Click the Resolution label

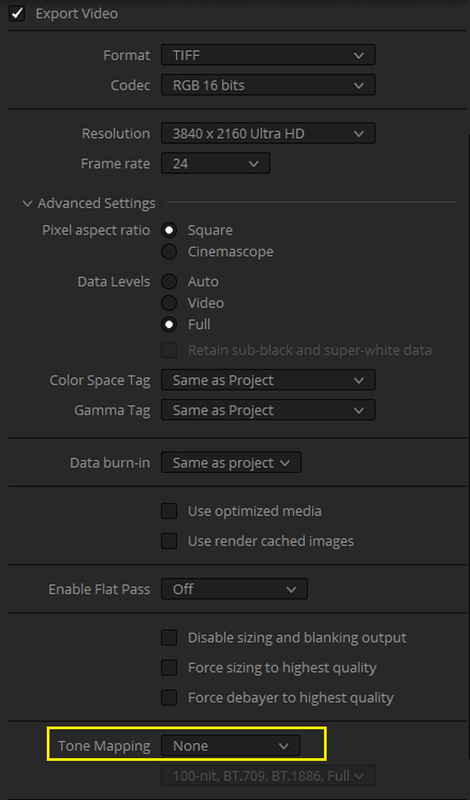116,134
